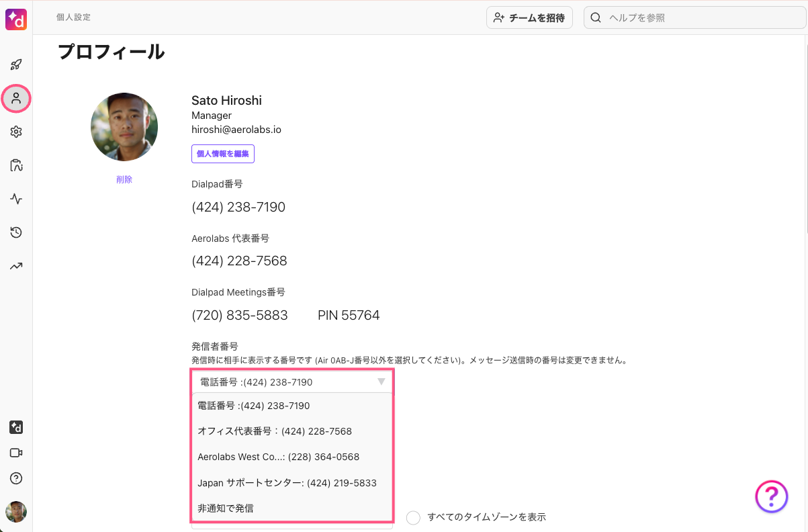Click the 削除 link under photo
Image resolution: width=808 pixels, height=532 pixels.
pyautogui.click(x=124, y=179)
